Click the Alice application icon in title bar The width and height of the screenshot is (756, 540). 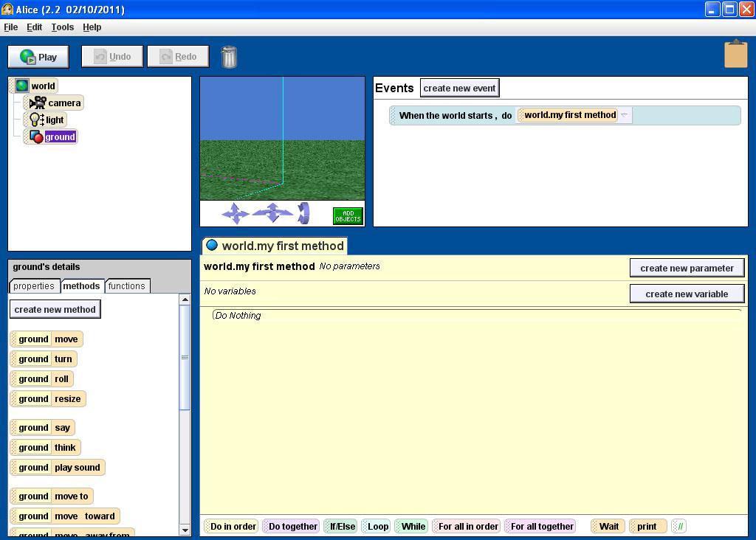coord(7,9)
